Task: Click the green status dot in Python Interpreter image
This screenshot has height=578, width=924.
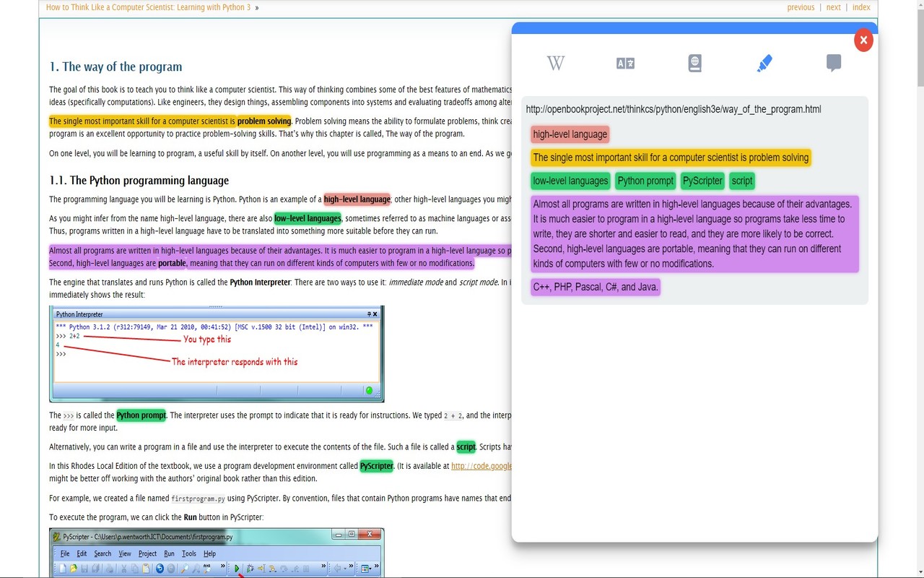Action: (369, 391)
